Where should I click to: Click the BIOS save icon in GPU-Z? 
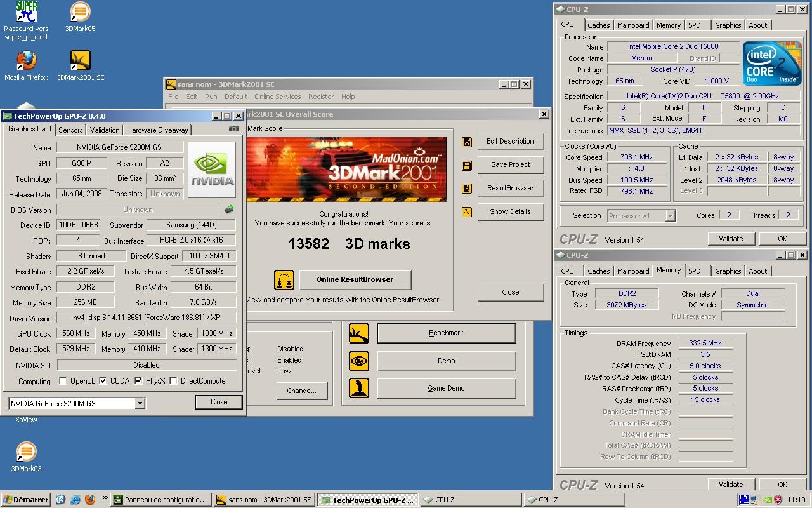pyautogui.click(x=229, y=210)
